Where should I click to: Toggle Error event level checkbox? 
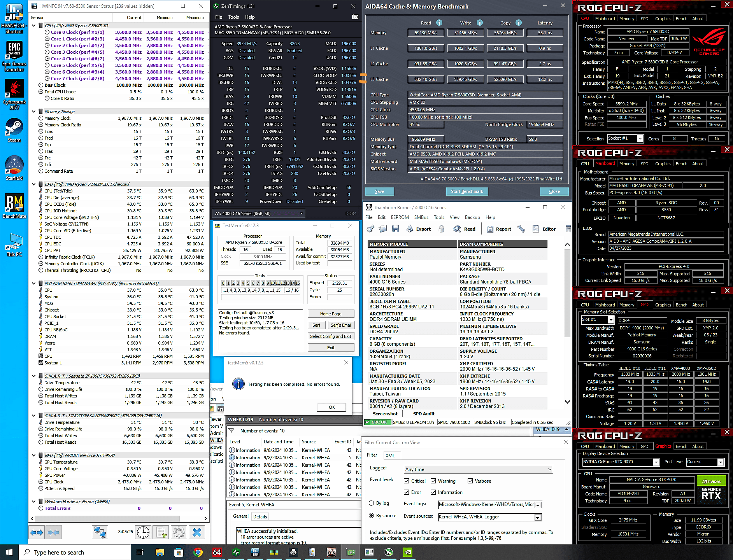point(407,492)
